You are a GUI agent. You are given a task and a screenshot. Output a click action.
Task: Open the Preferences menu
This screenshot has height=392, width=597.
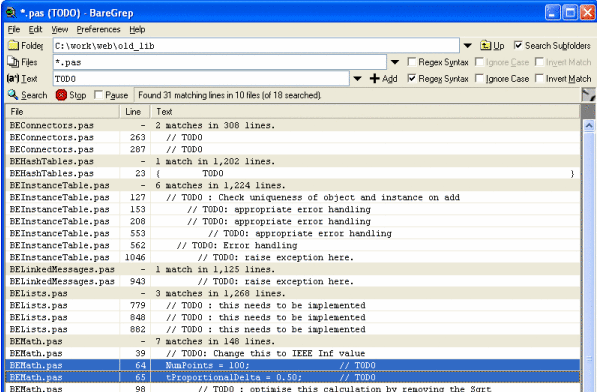pyautogui.click(x=98, y=29)
